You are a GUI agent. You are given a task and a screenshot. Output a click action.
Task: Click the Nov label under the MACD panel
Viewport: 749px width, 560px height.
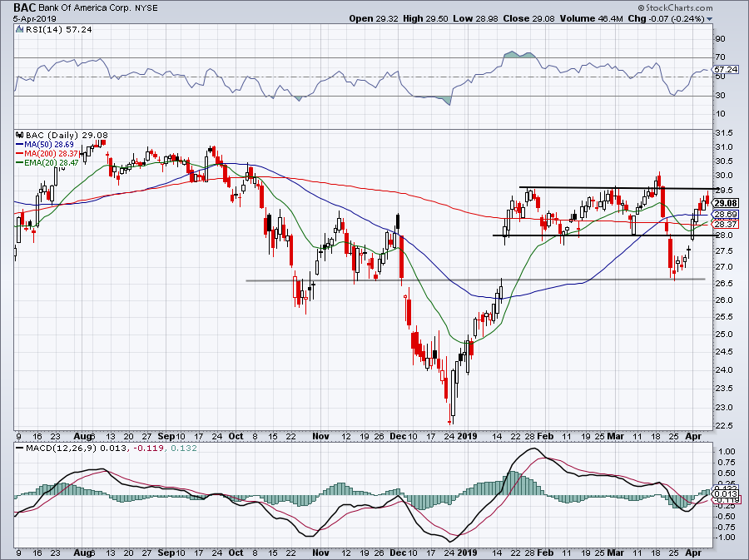click(320, 553)
